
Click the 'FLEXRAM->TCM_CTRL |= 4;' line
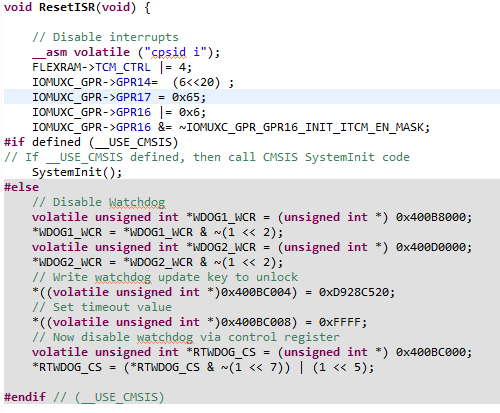coord(112,67)
